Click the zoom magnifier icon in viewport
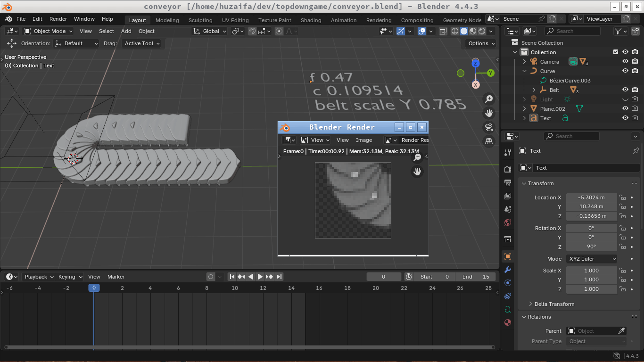Screen dimensions: 644x362 (489, 99)
